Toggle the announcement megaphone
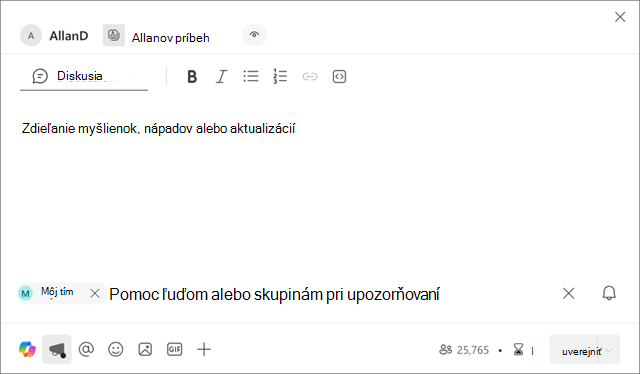The width and height of the screenshot is (640, 374). point(57,350)
